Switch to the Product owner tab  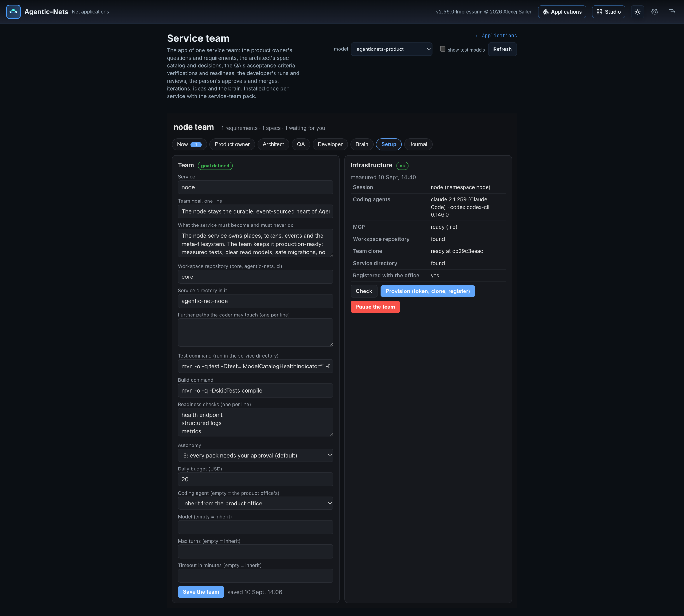pyautogui.click(x=232, y=144)
